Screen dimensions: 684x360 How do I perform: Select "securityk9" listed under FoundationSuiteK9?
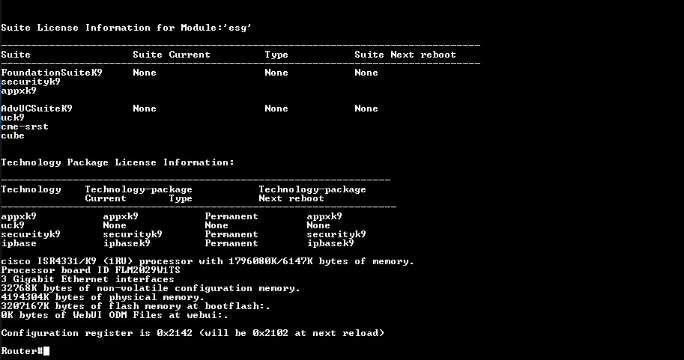(x=31, y=82)
